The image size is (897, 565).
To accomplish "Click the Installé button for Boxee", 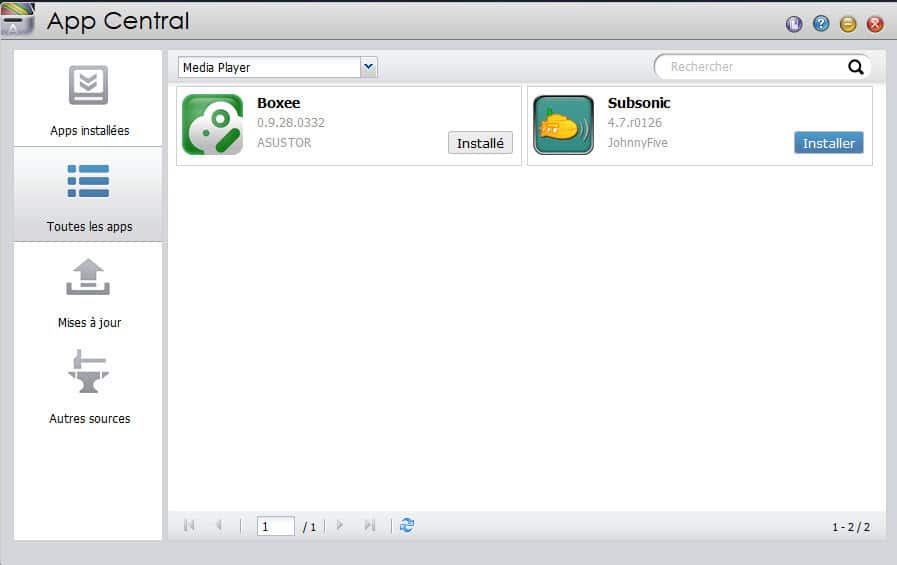I will [x=480, y=143].
